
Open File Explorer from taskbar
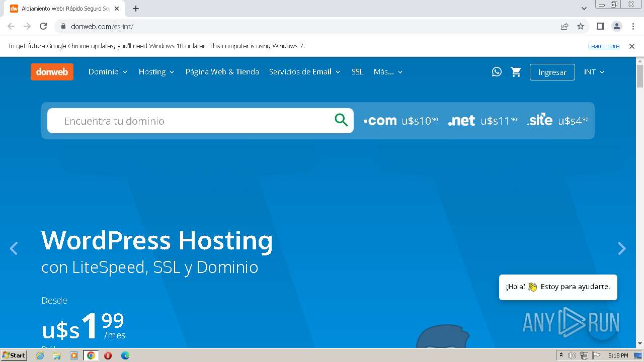pos(57,355)
